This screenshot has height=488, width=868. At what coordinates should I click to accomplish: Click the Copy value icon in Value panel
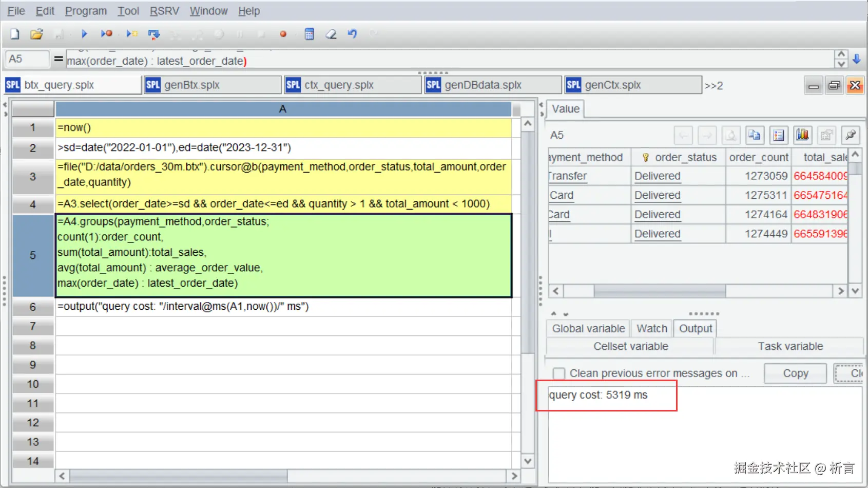pyautogui.click(x=754, y=135)
